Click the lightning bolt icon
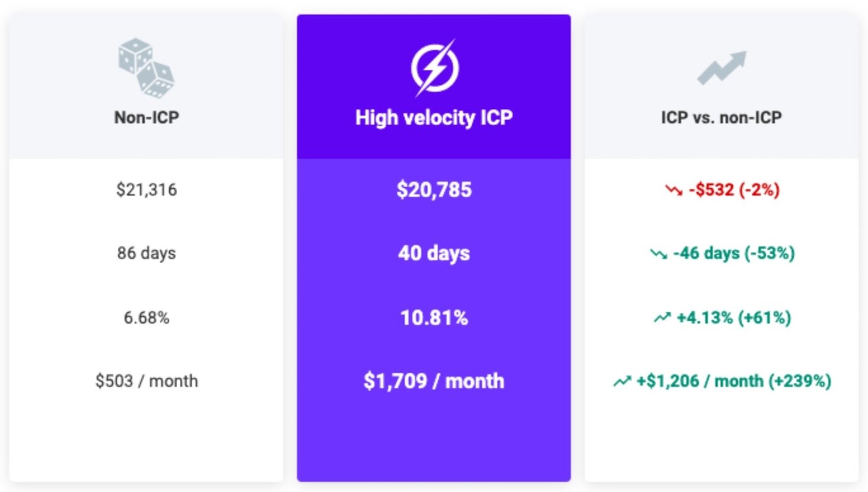Image resolution: width=868 pixels, height=492 pixels. 435,67
